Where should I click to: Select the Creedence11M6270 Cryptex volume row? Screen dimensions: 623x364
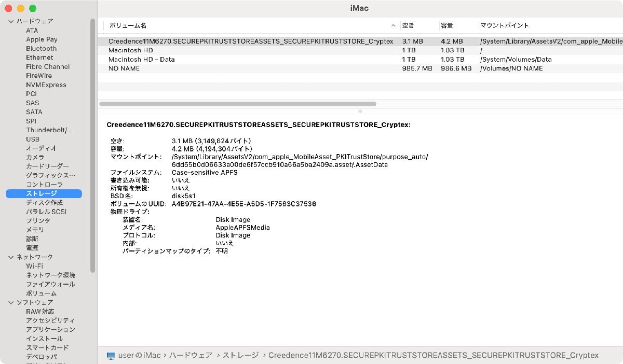[x=360, y=41]
